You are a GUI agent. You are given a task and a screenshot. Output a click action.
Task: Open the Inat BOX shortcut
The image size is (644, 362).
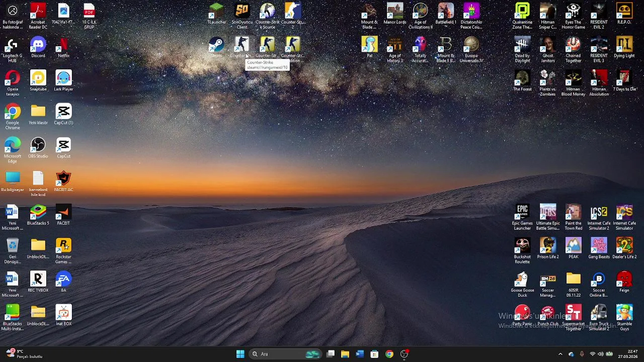(63, 316)
